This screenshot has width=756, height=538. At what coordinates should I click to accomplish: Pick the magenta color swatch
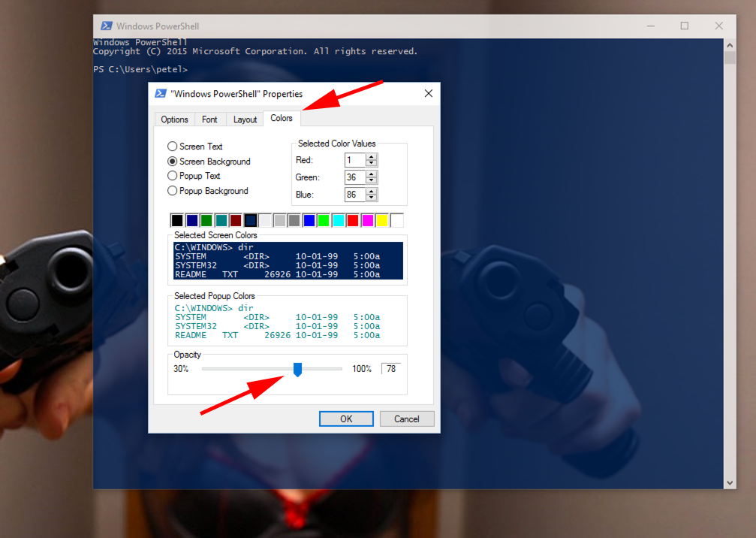(367, 220)
